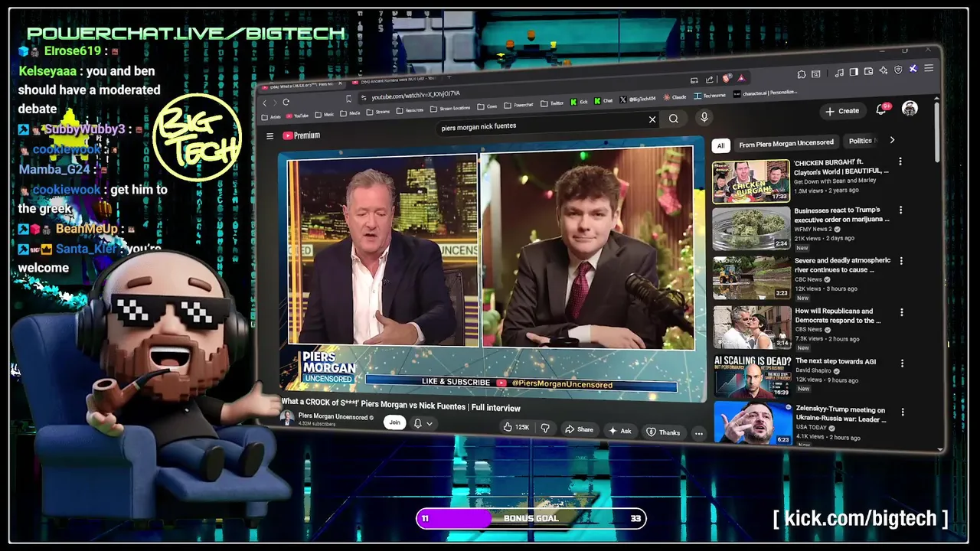This screenshot has height=551, width=980.
Task: Click the browser address bar URL
Action: (x=416, y=95)
